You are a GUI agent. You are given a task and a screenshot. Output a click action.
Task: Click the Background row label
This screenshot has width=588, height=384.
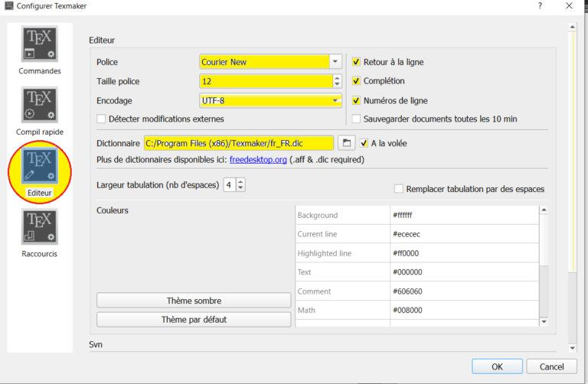click(318, 215)
